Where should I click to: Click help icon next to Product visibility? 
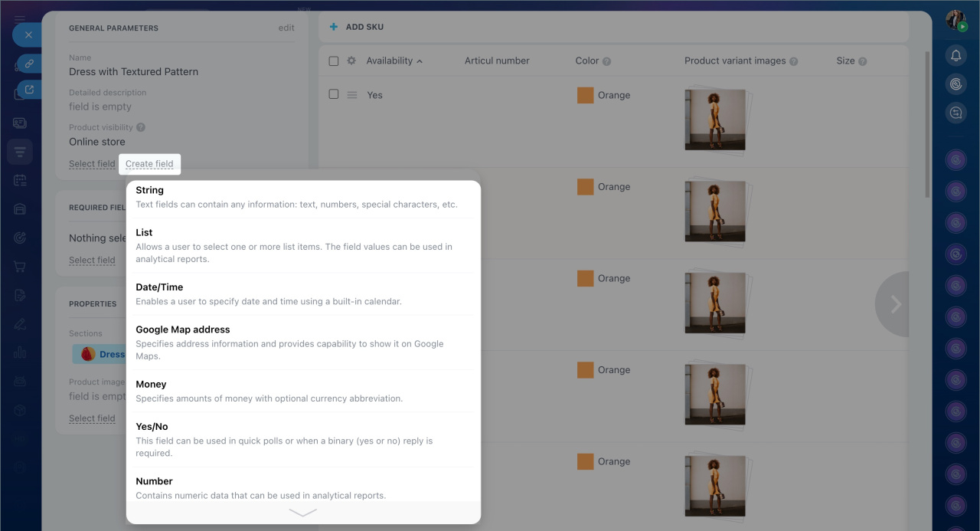141,128
